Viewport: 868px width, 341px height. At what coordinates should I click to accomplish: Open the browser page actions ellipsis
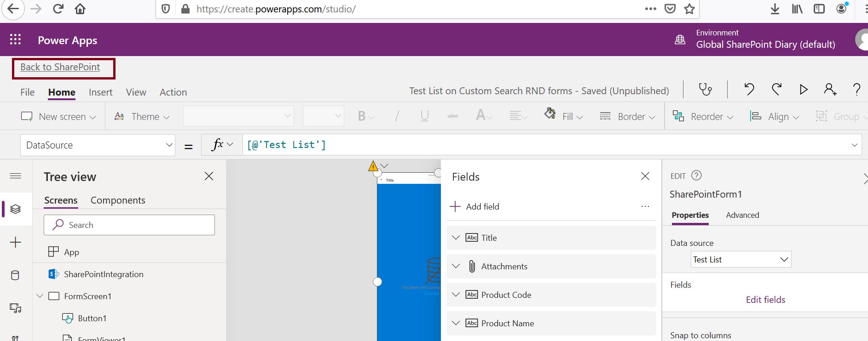[650, 9]
